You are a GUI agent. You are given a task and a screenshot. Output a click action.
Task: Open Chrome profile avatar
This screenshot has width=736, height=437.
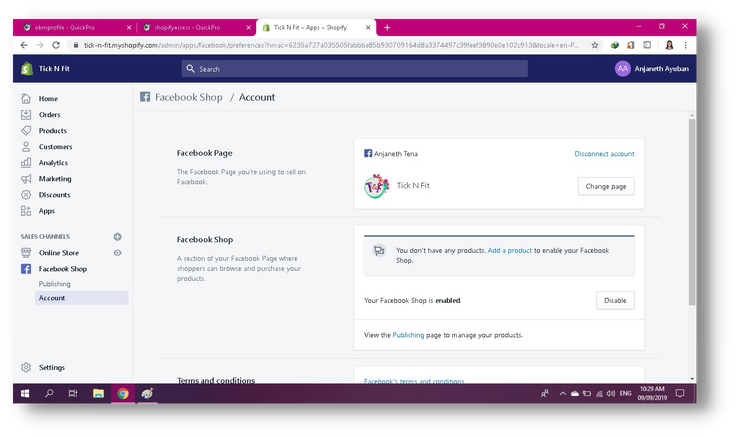(x=669, y=45)
